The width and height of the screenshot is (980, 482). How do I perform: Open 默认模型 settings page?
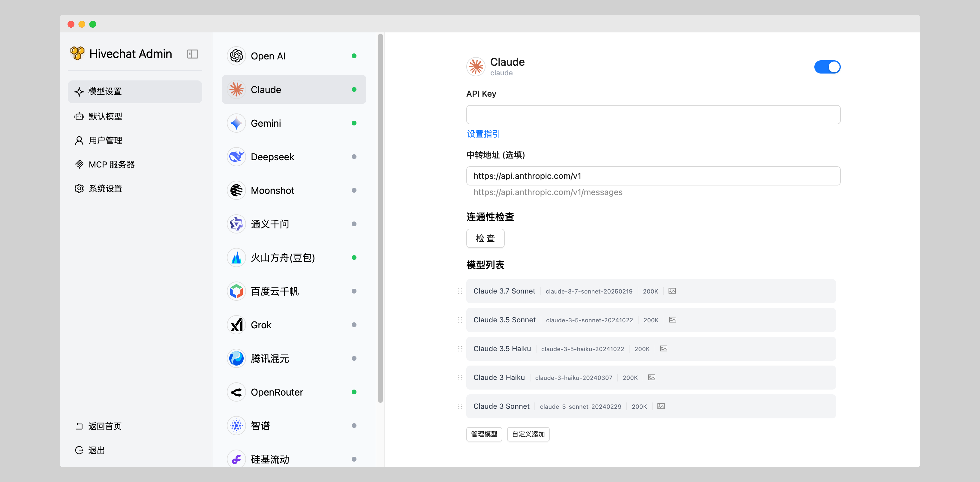pyautogui.click(x=105, y=116)
